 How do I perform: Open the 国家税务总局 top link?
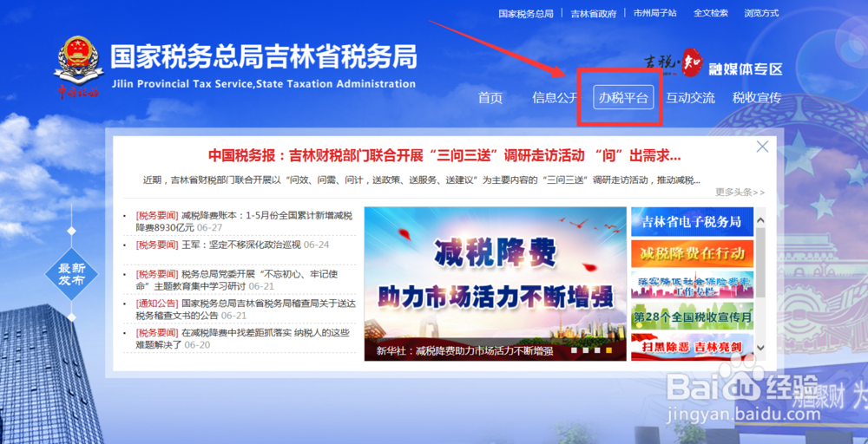coord(525,13)
